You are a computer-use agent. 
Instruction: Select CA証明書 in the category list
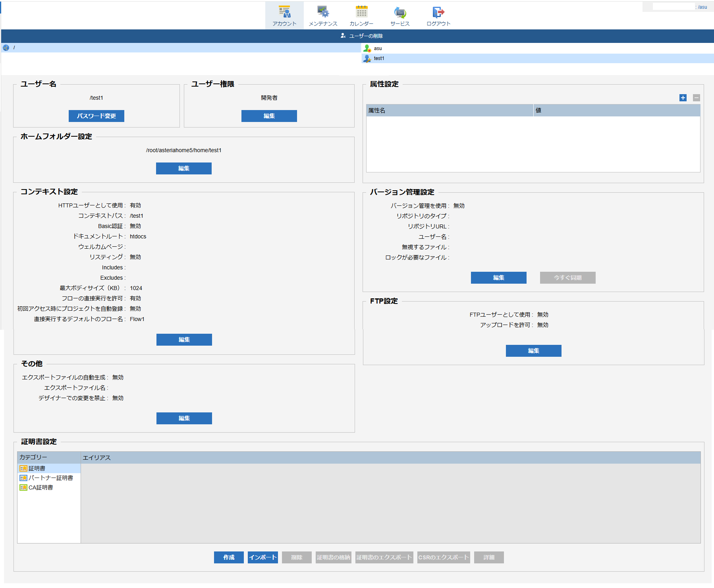click(x=49, y=487)
